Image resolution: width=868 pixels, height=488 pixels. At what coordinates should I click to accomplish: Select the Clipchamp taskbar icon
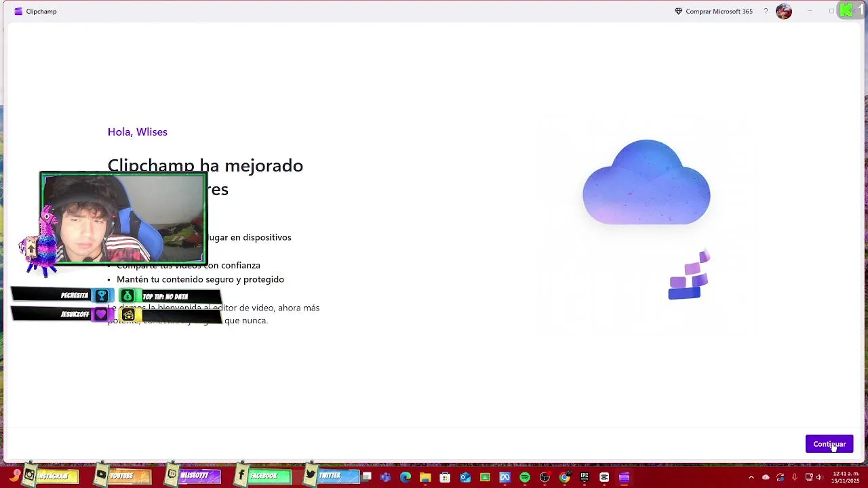pos(624,477)
